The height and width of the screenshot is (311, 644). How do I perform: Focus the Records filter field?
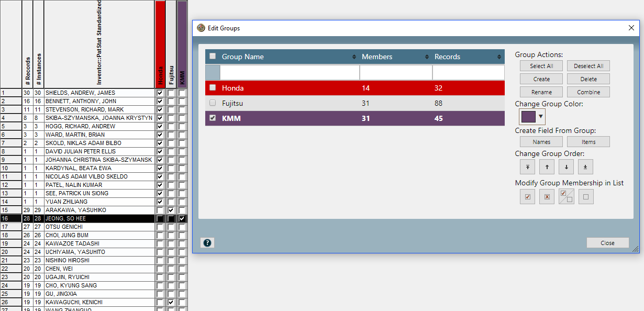pos(469,72)
